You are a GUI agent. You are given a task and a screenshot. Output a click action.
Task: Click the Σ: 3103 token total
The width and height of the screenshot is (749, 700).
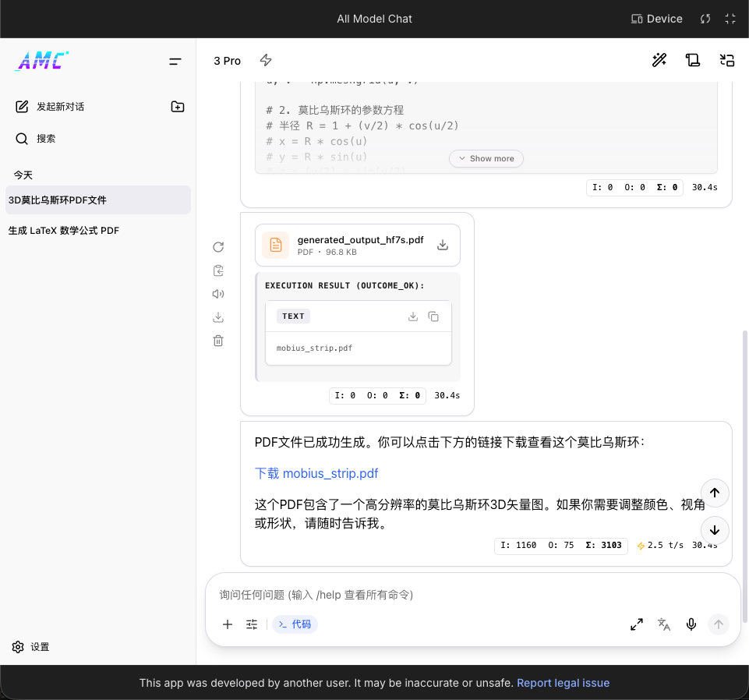(x=604, y=545)
